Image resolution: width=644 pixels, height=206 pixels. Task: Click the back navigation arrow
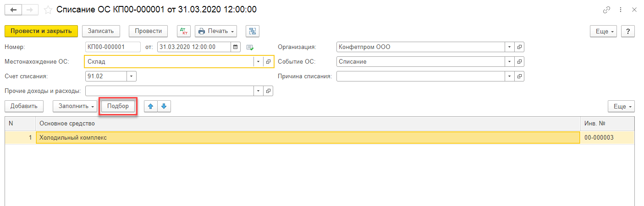click(x=13, y=10)
